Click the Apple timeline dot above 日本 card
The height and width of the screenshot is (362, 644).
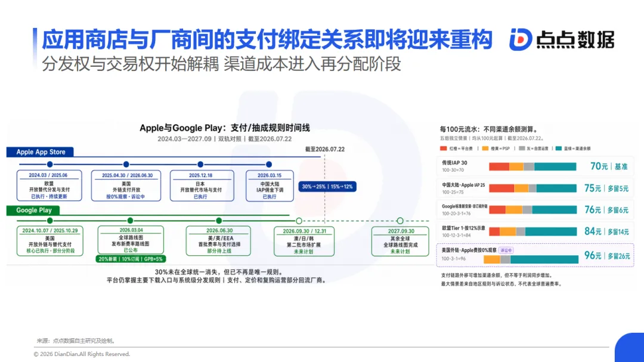pos(200,165)
